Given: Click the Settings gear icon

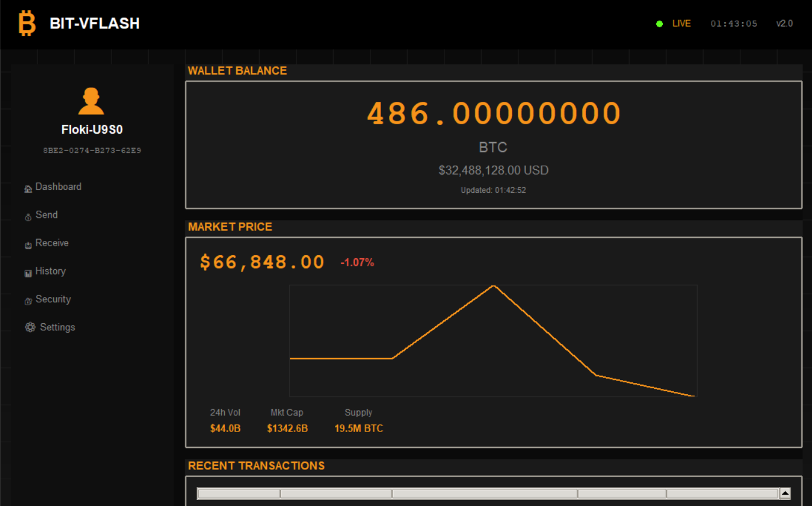Looking at the screenshot, I should click(30, 327).
